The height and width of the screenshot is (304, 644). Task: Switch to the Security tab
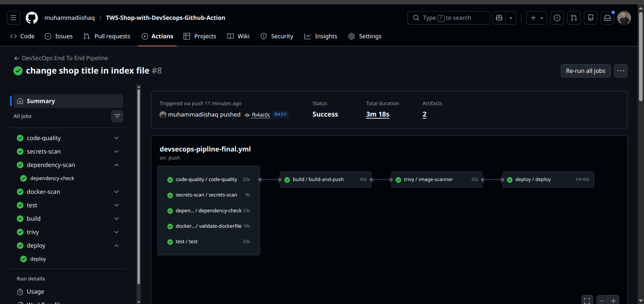pos(277,36)
